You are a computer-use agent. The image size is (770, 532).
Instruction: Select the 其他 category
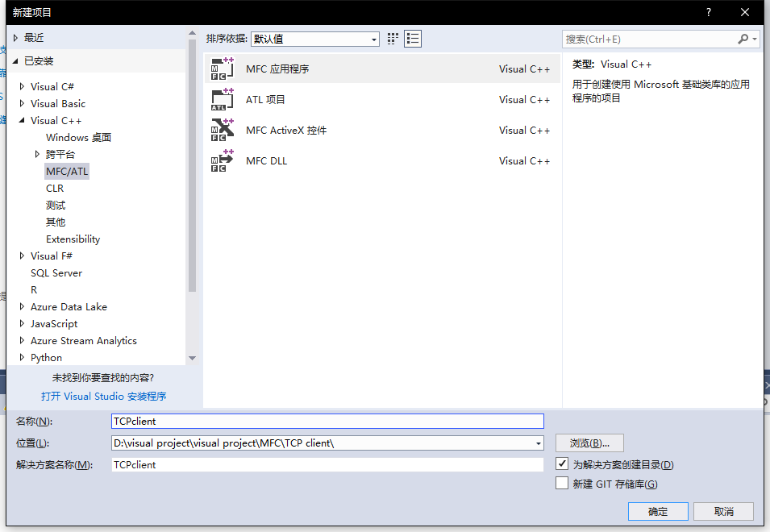pos(56,222)
